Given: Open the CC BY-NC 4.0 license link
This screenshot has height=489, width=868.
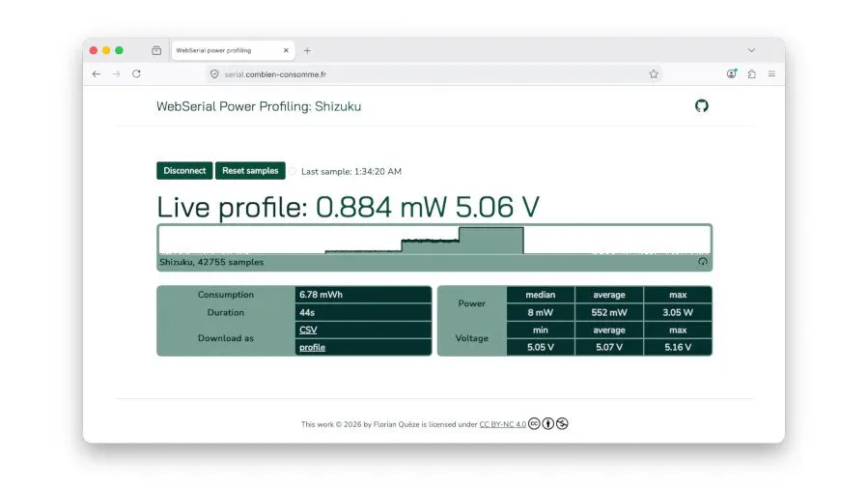Looking at the screenshot, I should pyautogui.click(x=503, y=424).
